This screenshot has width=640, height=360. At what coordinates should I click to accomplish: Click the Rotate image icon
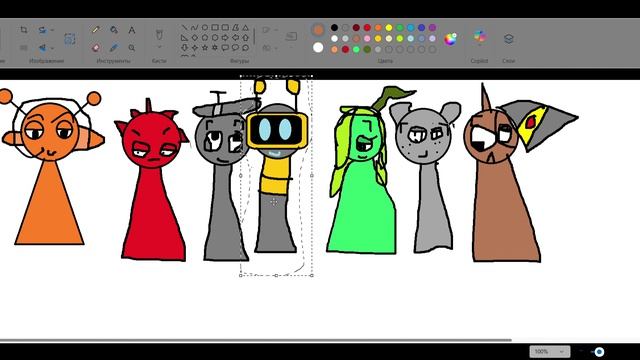click(42, 30)
